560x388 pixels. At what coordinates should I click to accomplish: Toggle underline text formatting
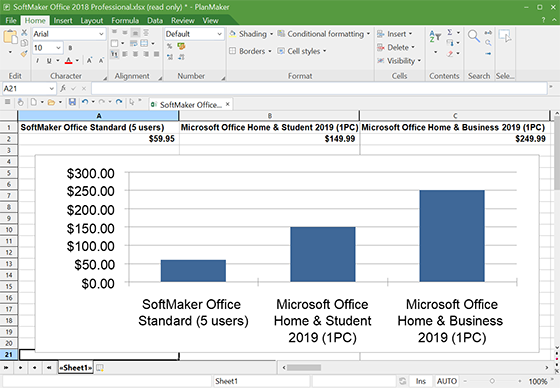click(49, 61)
